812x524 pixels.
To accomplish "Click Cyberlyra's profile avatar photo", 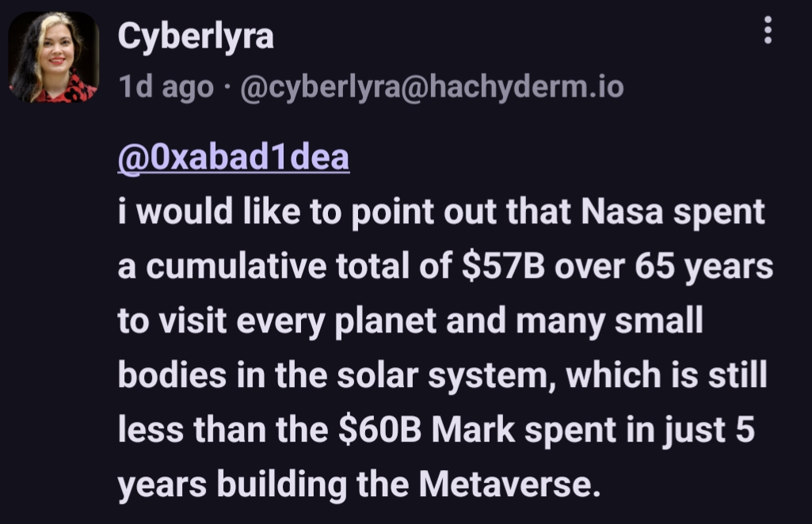I will (x=53, y=57).
